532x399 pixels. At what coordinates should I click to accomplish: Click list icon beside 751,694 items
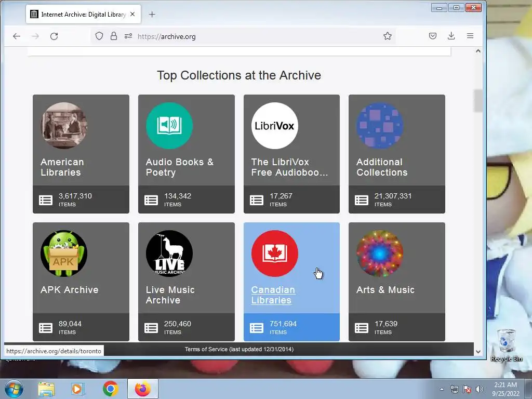click(257, 328)
